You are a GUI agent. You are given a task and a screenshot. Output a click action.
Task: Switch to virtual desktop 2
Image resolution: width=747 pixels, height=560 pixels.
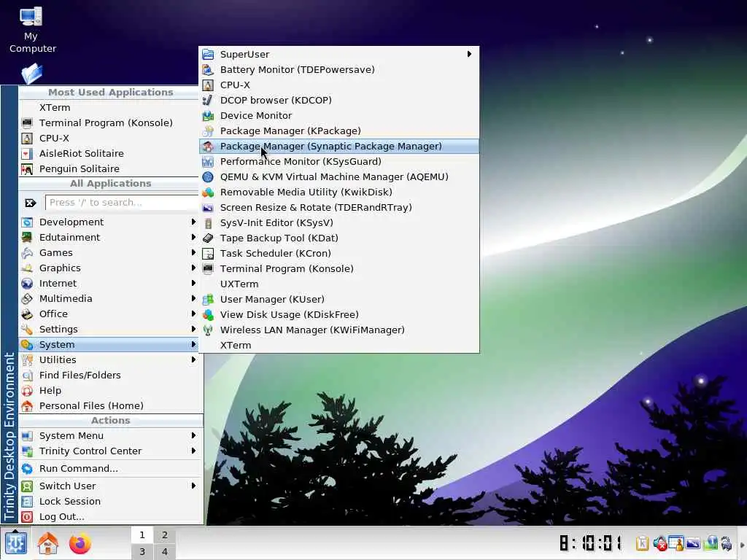(164, 534)
